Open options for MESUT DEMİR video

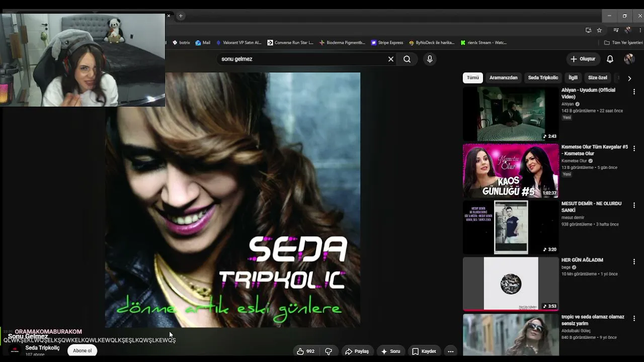pyautogui.click(x=634, y=205)
